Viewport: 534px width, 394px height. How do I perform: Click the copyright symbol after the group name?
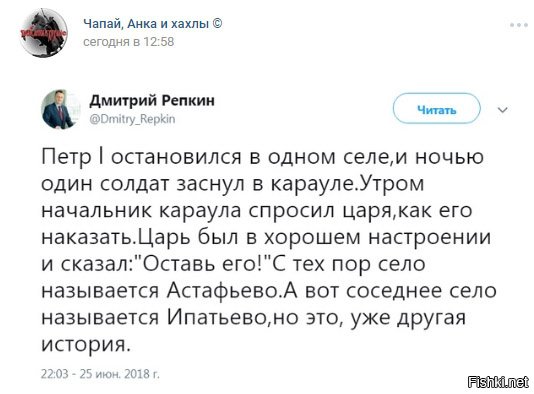(217, 24)
